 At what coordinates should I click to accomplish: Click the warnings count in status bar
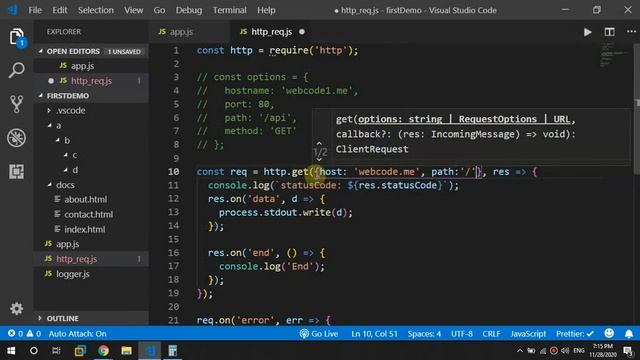(34, 334)
